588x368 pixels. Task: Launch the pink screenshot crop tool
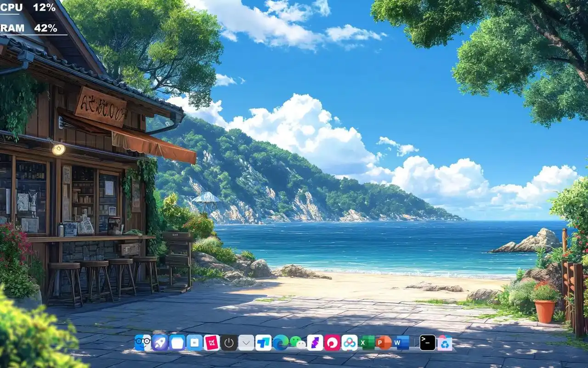click(x=211, y=343)
